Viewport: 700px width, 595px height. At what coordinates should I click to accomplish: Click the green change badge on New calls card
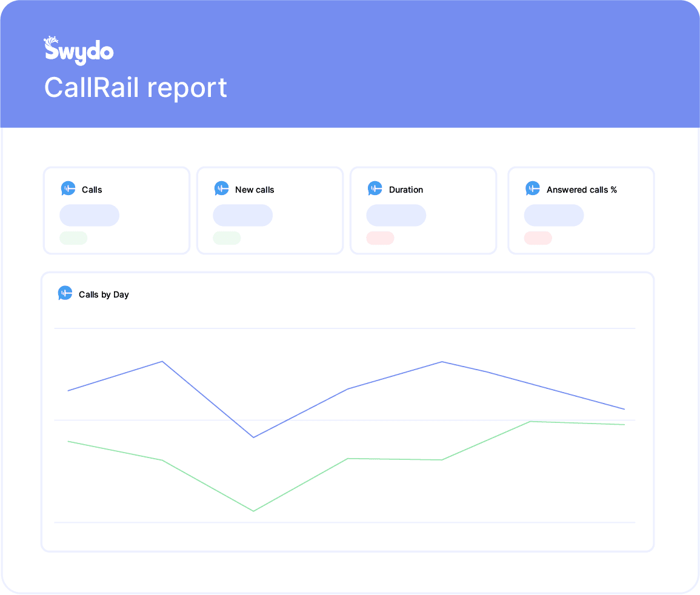pos(227,238)
